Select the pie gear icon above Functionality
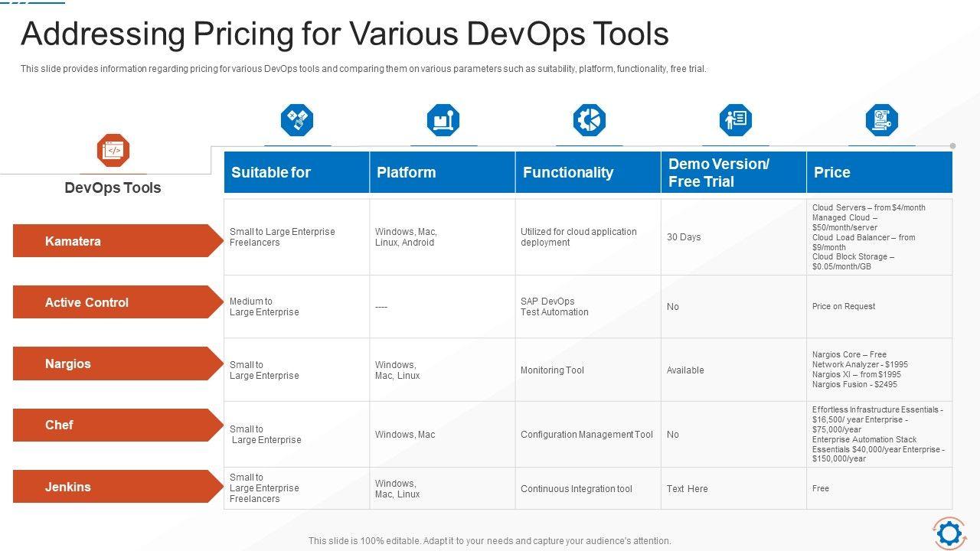The image size is (980, 551). (590, 120)
